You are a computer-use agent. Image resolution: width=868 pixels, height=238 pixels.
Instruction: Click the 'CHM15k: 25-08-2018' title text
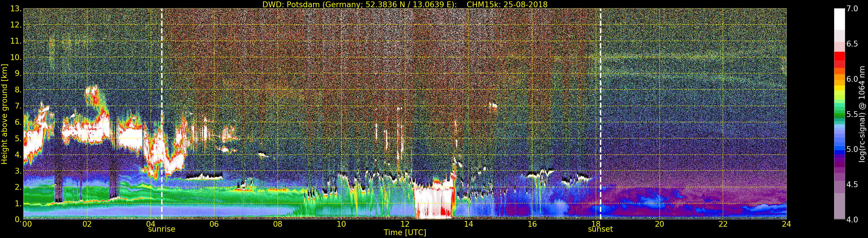click(507, 4)
